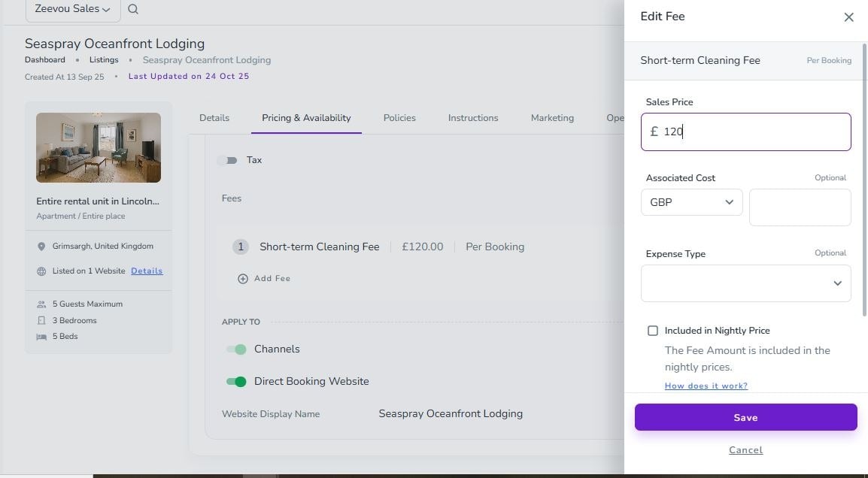Toggle the Tax switch

[x=227, y=160]
